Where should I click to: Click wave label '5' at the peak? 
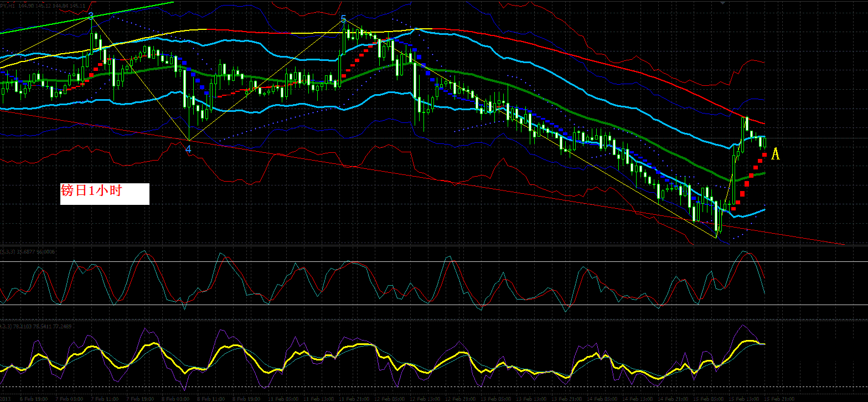pos(343,20)
